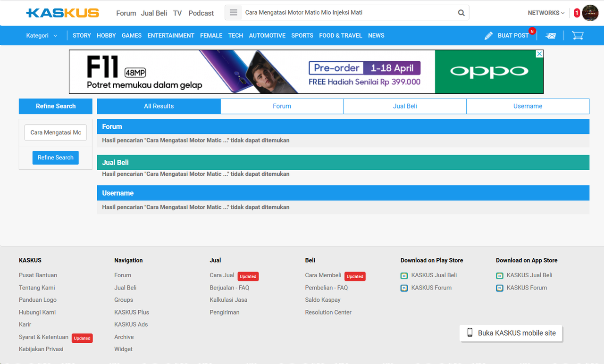The height and width of the screenshot is (364, 604).
Task: Select the FOOD & TRAVEL category
Action: click(341, 35)
